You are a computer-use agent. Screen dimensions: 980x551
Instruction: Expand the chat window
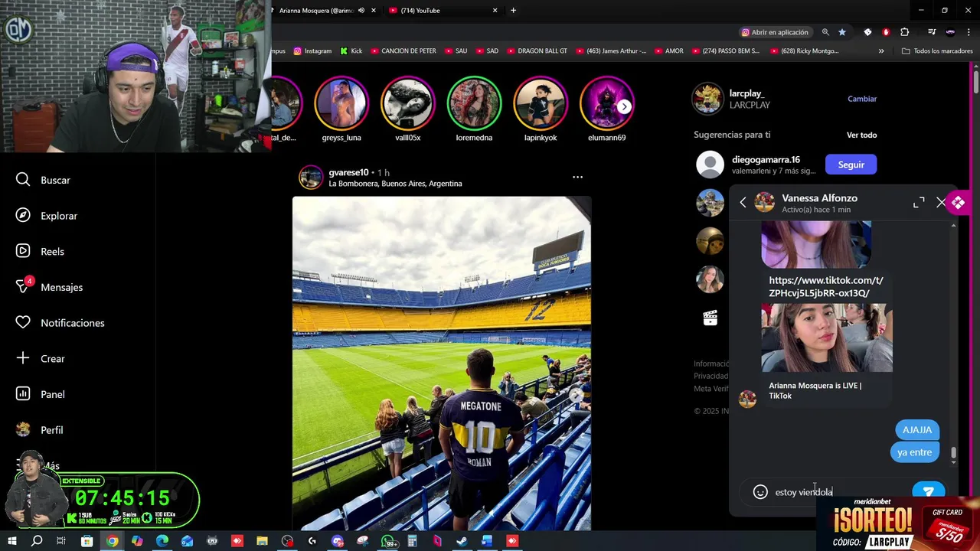(919, 203)
